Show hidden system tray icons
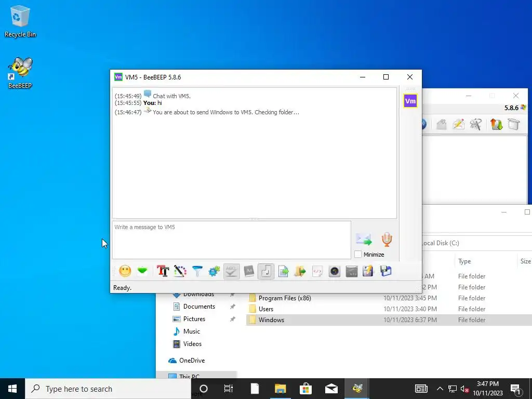 tap(440, 389)
